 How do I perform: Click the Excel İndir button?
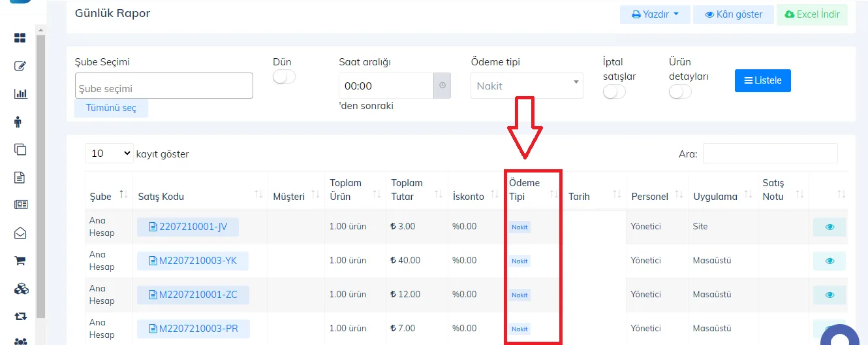click(x=812, y=14)
